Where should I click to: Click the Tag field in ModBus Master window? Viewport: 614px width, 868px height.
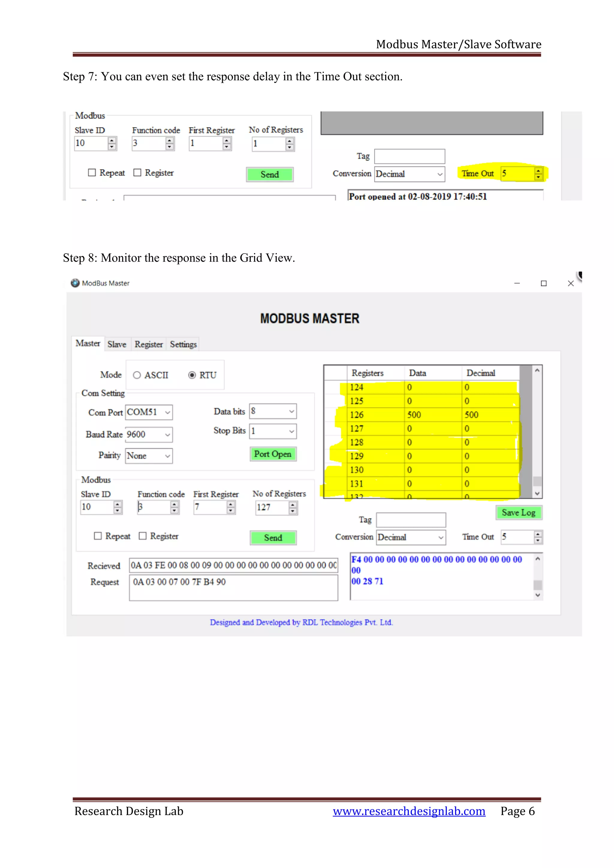pos(411,520)
